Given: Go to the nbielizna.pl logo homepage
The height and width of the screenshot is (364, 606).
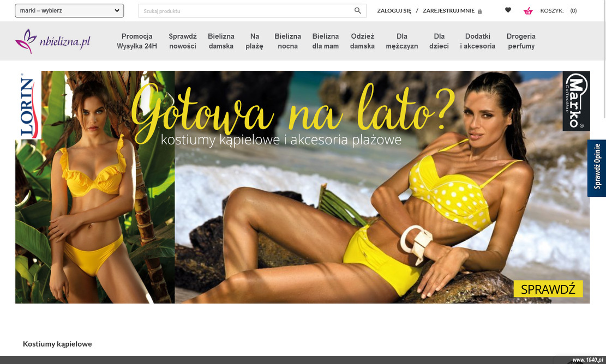Looking at the screenshot, I should (x=53, y=41).
